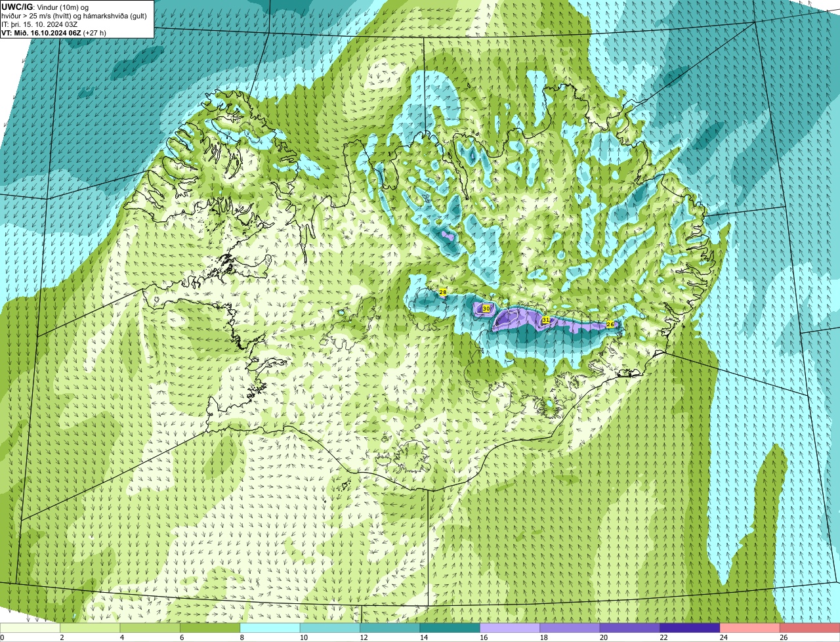Click the scale number 26 on color bar

pyautogui.click(x=784, y=637)
